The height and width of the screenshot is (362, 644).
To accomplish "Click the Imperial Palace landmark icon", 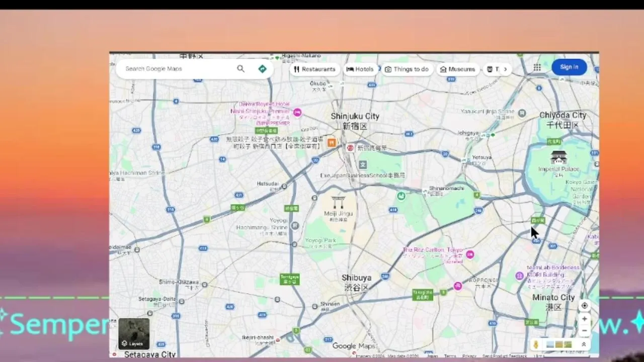I will [558, 157].
